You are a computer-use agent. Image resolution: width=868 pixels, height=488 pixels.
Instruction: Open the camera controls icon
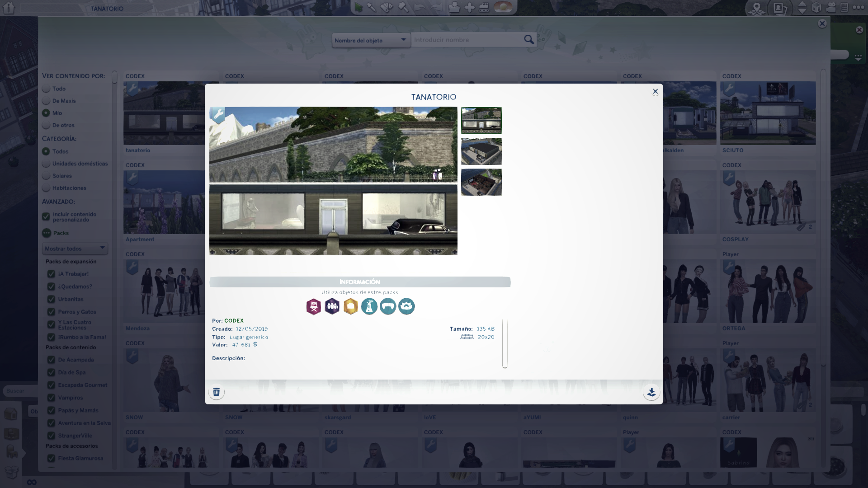tap(831, 8)
